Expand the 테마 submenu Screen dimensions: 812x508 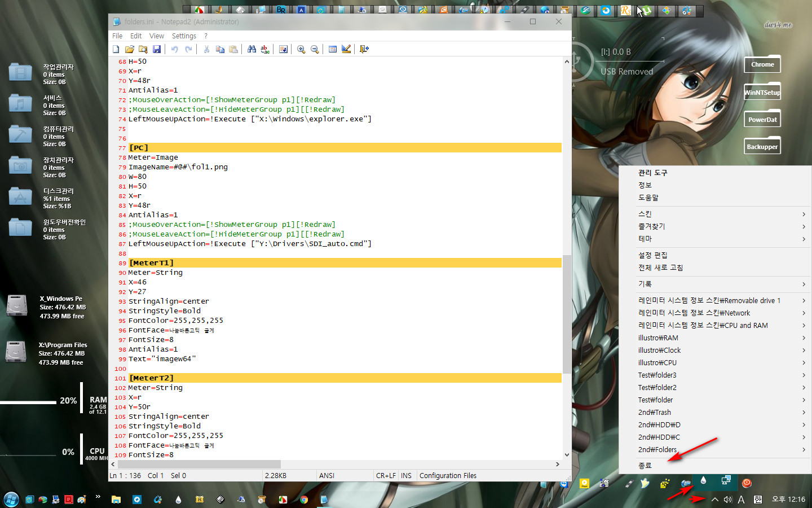[x=715, y=239]
